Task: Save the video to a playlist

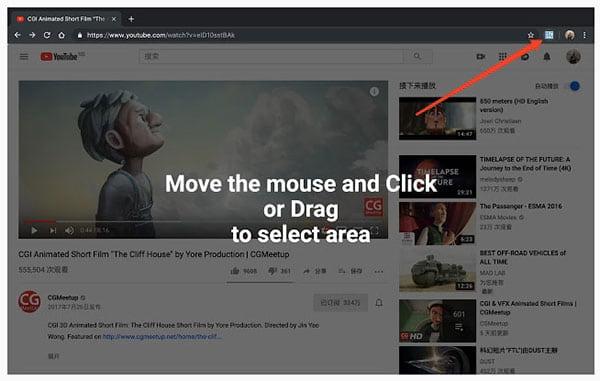Action: point(351,271)
